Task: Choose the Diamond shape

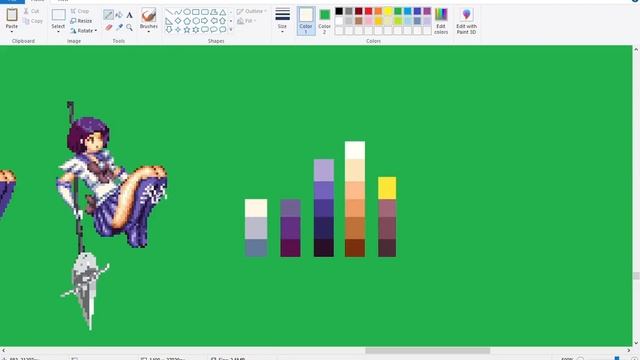Action: [178, 21]
